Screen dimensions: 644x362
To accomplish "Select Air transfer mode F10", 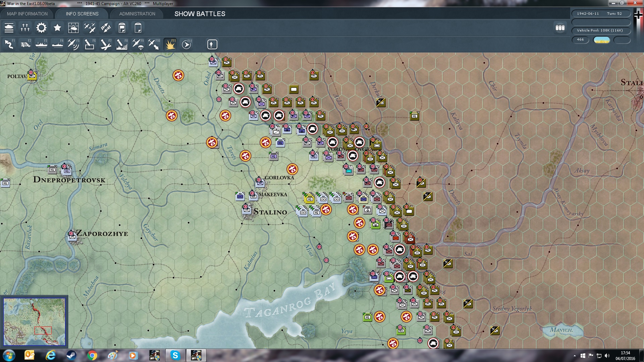I will 154,44.
